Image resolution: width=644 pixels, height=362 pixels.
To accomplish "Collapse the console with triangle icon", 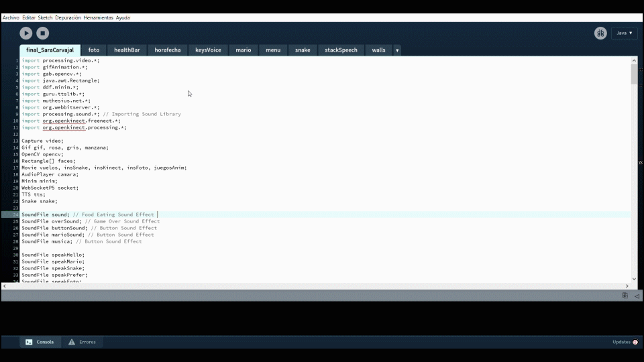I will click(x=637, y=296).
